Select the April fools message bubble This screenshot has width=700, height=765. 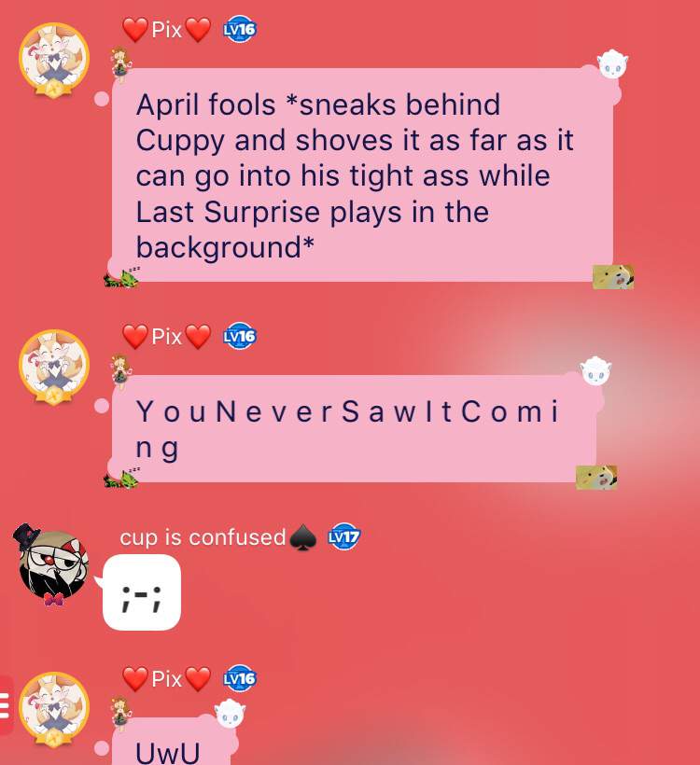point(362,174)
